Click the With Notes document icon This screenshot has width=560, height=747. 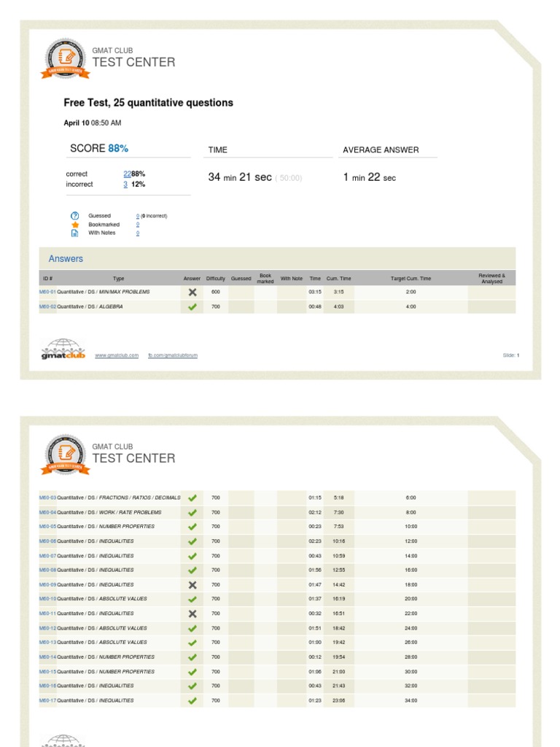click(x=75, y=233)
